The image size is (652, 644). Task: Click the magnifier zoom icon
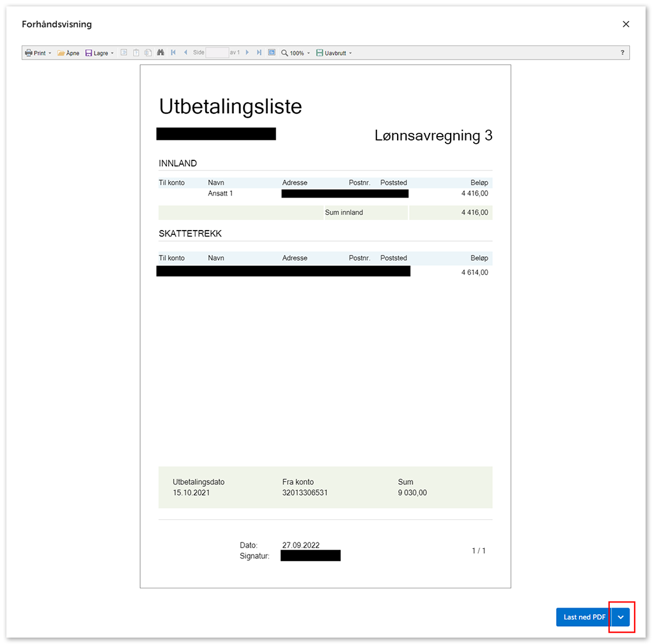click(285, 53)
